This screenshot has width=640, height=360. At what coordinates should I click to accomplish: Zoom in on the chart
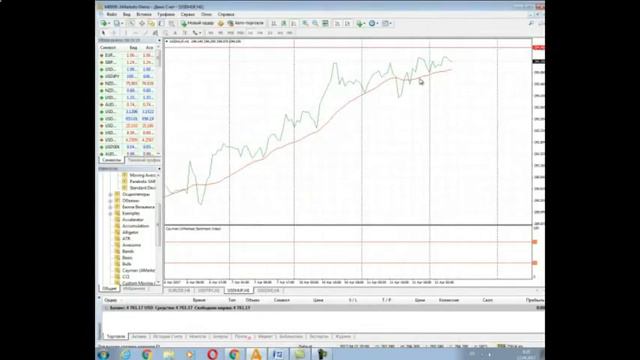tap(305, 23)
